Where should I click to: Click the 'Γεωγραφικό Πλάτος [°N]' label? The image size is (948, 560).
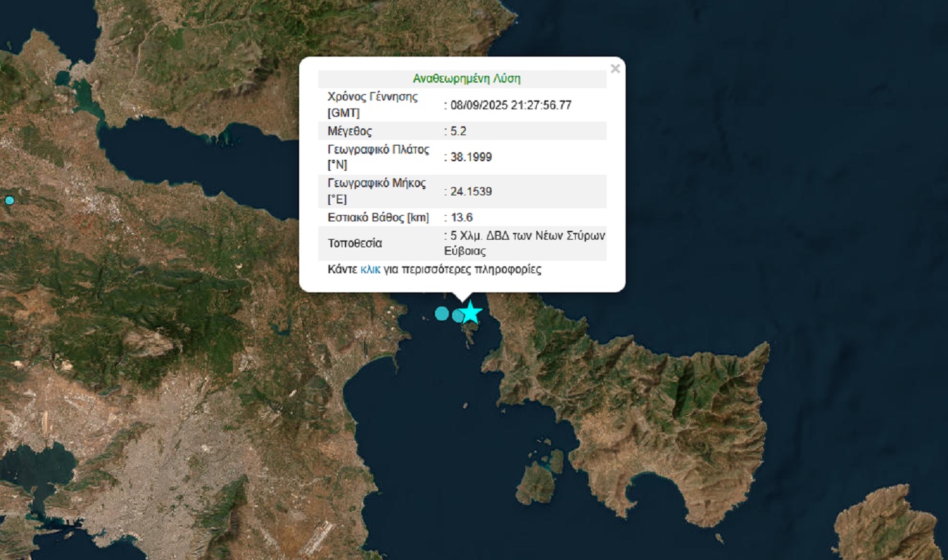coord(378,157)
